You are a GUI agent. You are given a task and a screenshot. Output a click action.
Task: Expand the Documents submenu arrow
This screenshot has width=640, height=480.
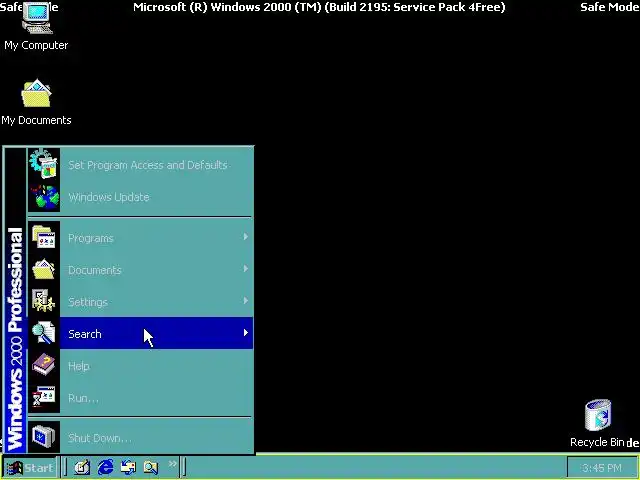245,269
